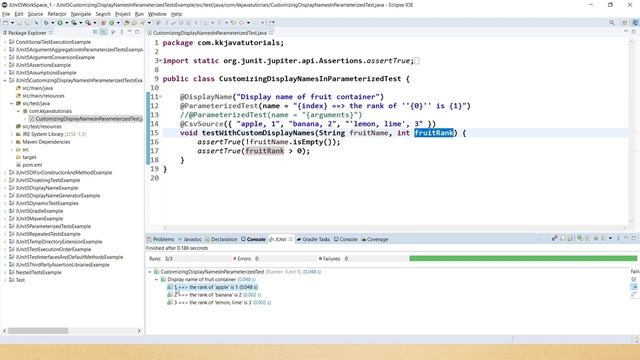Screen dimensions: 640x360
Task: Click Rerun Test icon in JUnit view
Action: [580, 238]
